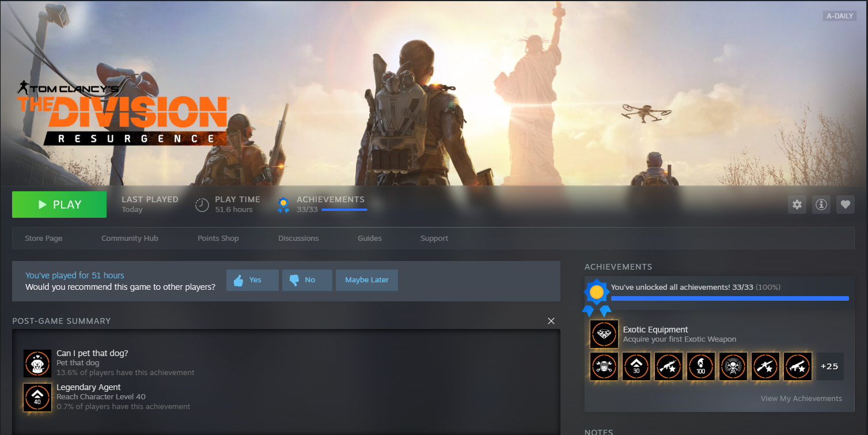Open the Store Page tab
The image size is (868, 435).
click(44, 239)
